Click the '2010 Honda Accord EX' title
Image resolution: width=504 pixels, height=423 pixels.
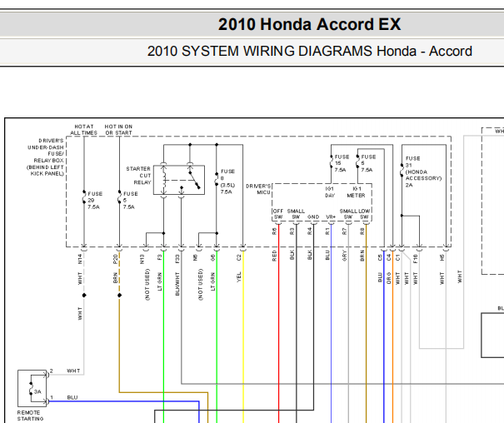309,24
